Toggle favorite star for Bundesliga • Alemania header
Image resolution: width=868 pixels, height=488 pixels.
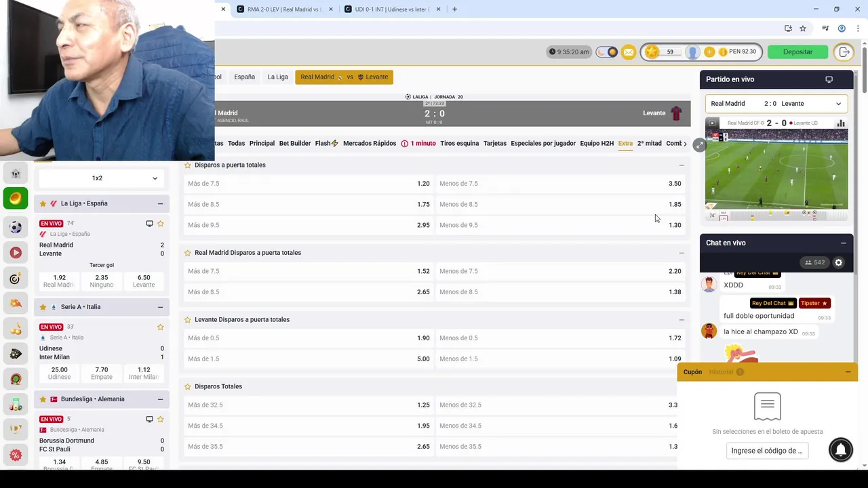pos(43,399)
